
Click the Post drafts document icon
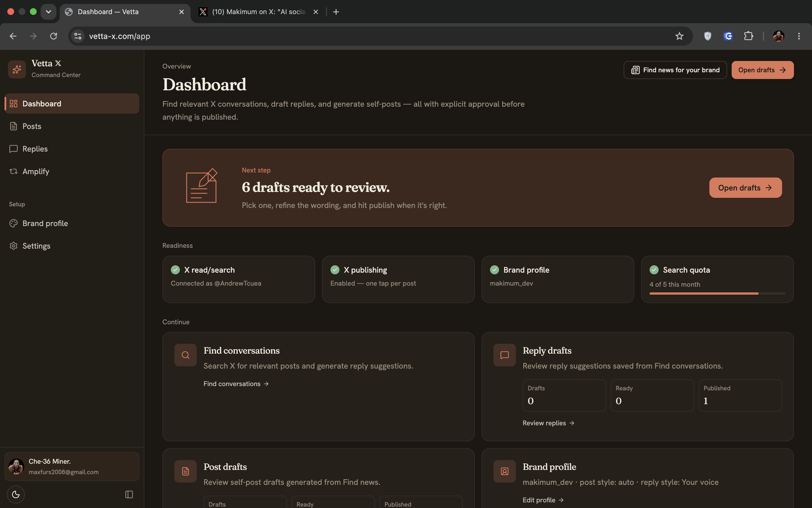coord(185,471)
